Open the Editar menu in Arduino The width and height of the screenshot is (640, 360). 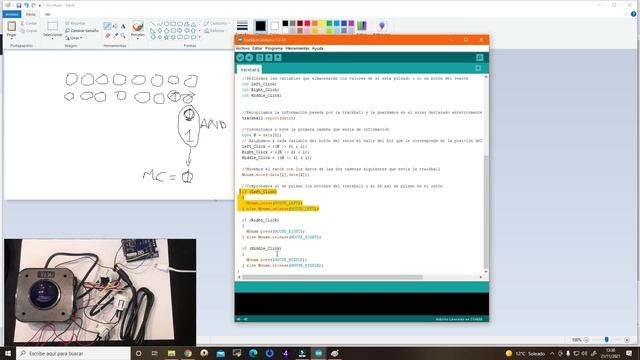tap(257, 48)
